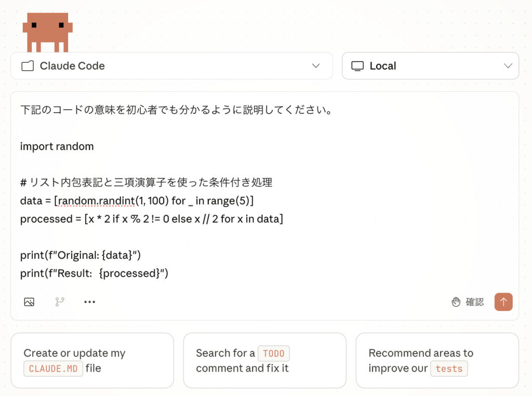Viewport: 532px width, 396px height.
Task: Pick the "Recommend areas to improve" suggestion
Action: pyautogui.click(x=437, y=360)
